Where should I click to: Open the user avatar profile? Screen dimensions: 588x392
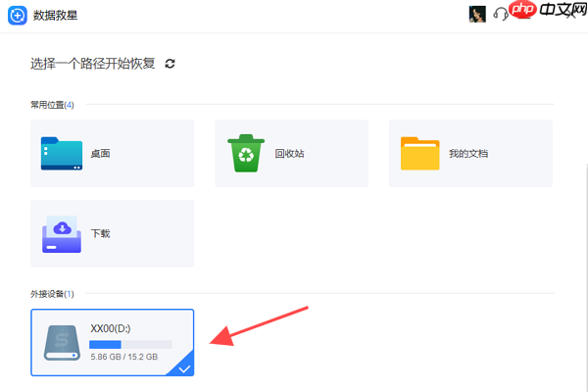pyautogui.click(x=477, y=15)
